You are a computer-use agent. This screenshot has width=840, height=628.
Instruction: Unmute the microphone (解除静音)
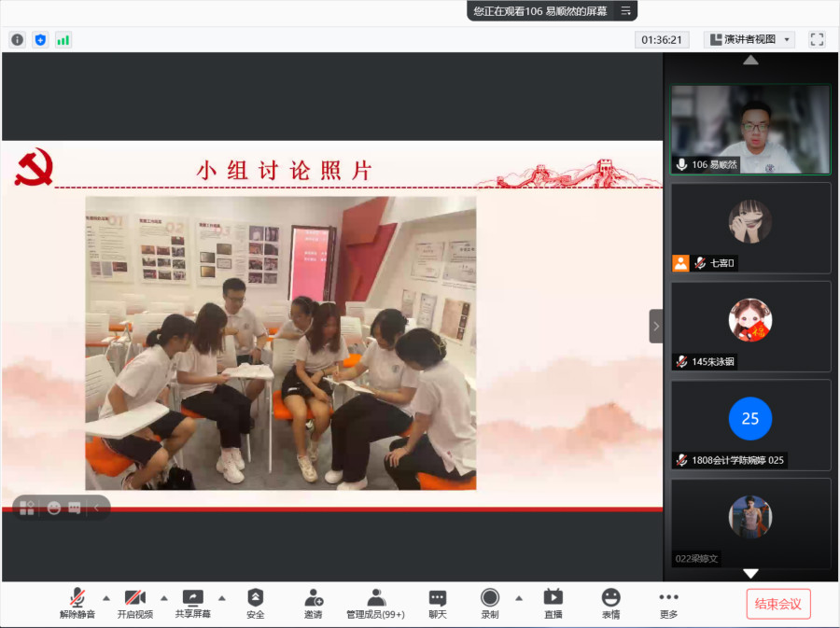[77, 602]
